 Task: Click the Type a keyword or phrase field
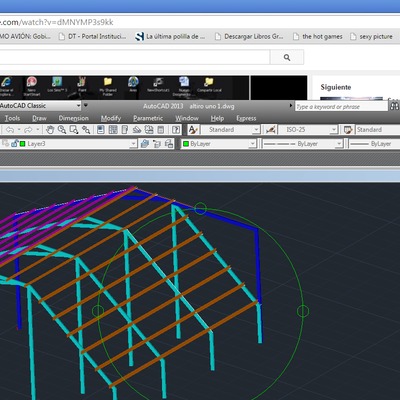[341, 107]
